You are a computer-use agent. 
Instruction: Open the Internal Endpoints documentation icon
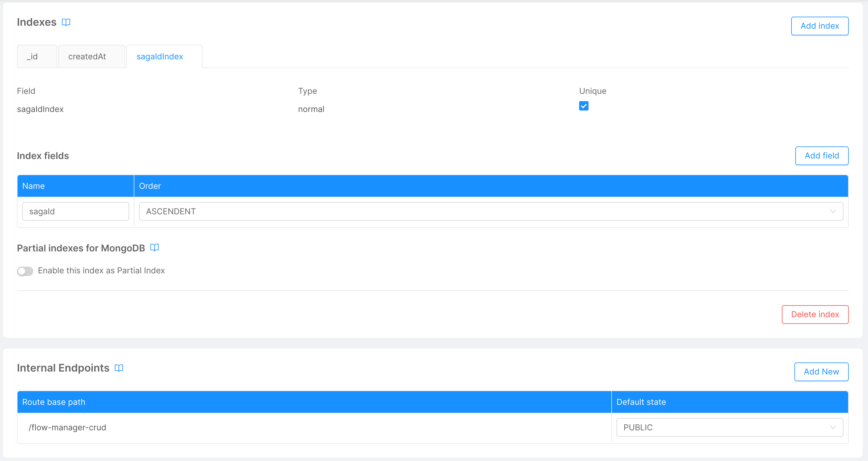(119, 367)
